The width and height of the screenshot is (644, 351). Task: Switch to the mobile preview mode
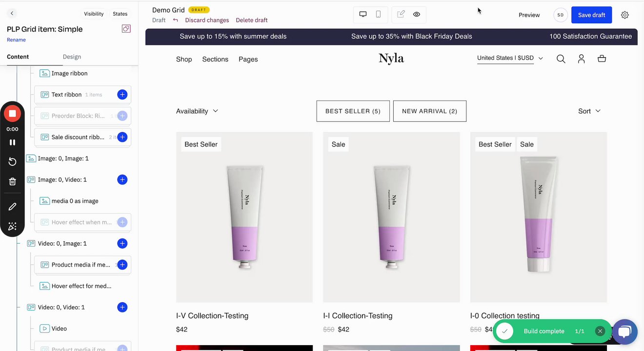(378, 15)
